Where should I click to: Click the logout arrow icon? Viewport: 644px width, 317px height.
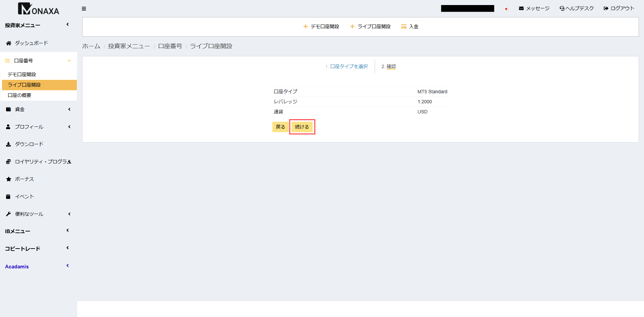[x=606, y=8]
